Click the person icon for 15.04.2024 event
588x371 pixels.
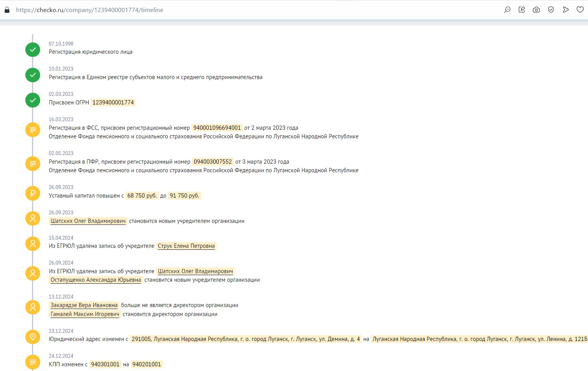point(33,244)
